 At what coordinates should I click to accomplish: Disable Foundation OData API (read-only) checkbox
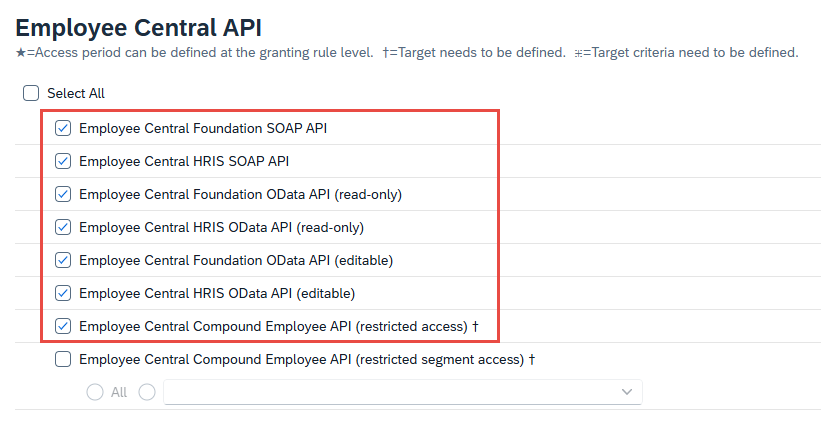pyautogui.click(x=63, y=194)
